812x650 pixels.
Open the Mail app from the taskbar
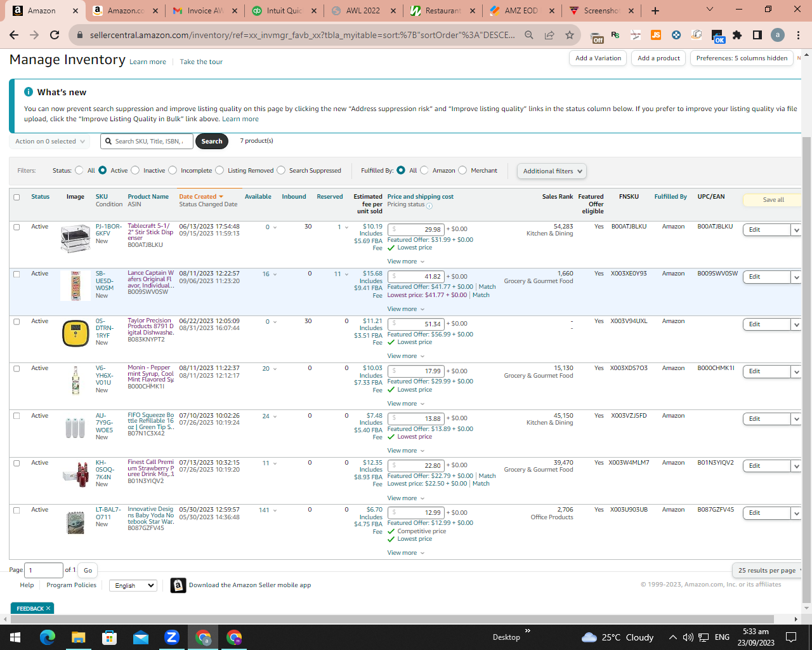[x=140, y=637]
